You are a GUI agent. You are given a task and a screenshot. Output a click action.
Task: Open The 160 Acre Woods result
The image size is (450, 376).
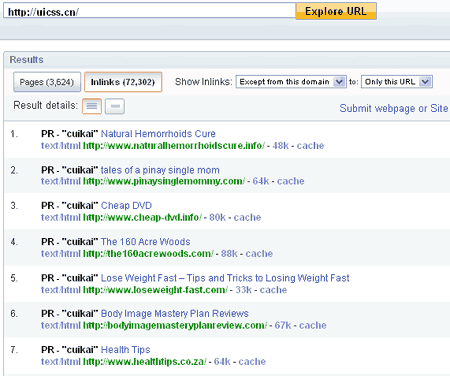click(x=145, y=242)
